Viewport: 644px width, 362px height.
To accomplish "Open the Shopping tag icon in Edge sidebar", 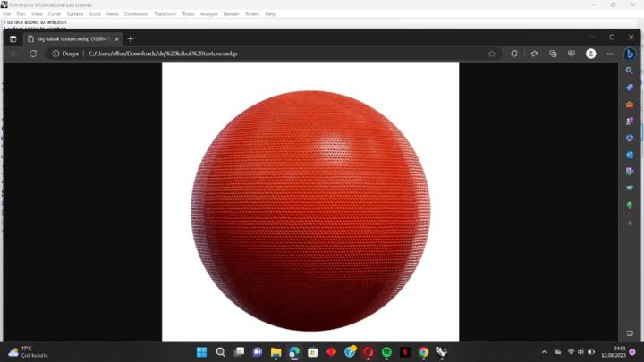I will click(629, 88).
